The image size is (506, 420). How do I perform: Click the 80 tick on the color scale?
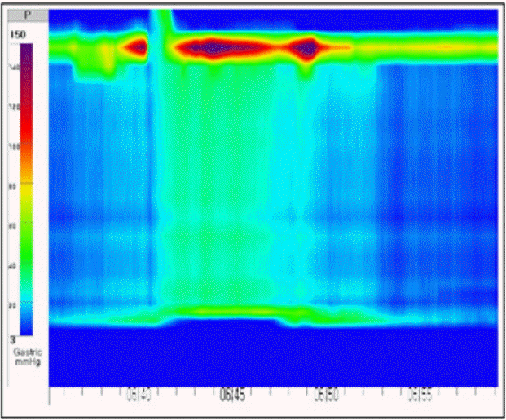pos(12,186)
